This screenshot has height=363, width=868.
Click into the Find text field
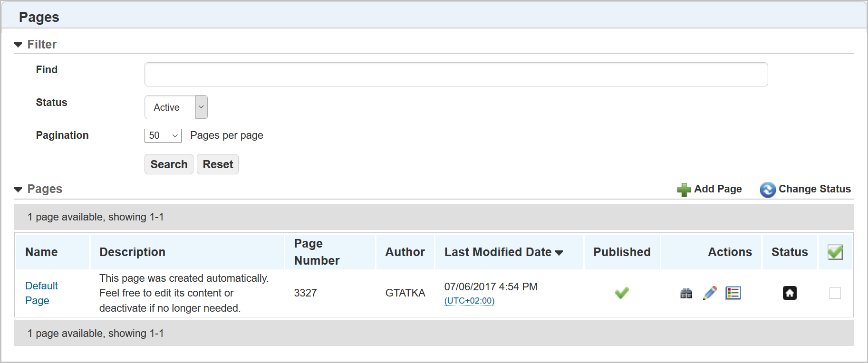point(456,75)
